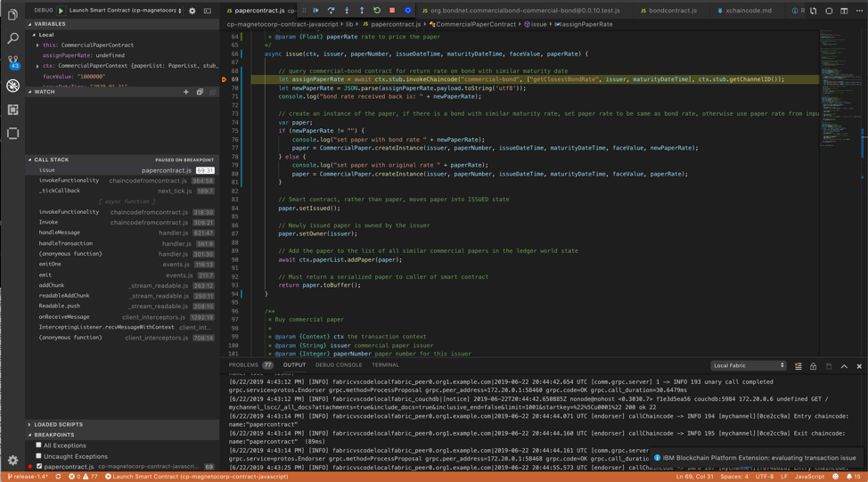
Task: Switch to the bondcontract.js editor tab
Action: pyautogui.click(x=673, y=11)
